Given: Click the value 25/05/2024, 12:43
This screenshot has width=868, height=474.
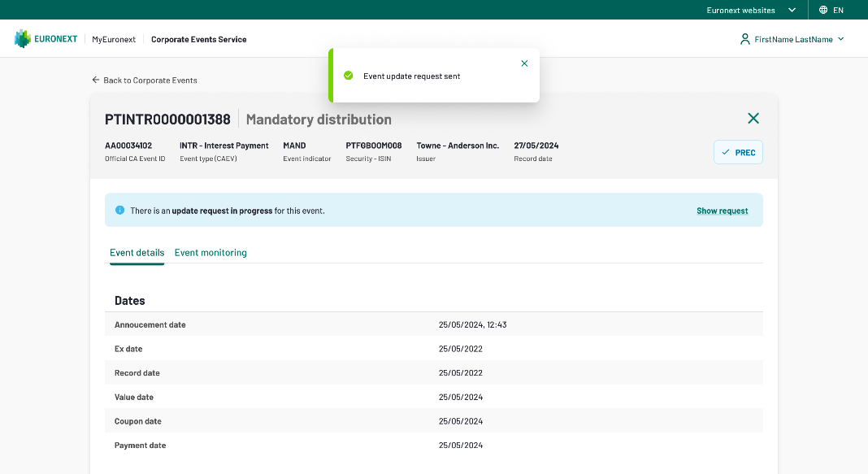Looking at the screenshot, I should coord(472,324).
